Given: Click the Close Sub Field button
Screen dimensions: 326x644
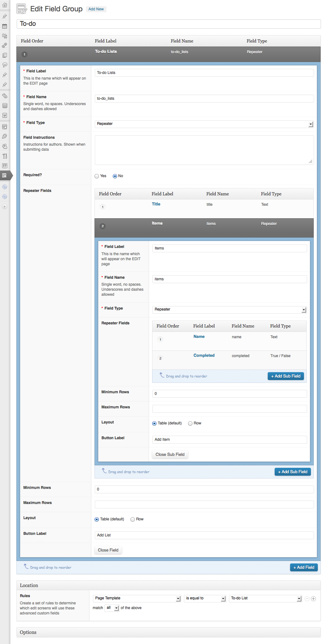Looking at the screenshot, I should pyautogui.click(x=170, y=455).
